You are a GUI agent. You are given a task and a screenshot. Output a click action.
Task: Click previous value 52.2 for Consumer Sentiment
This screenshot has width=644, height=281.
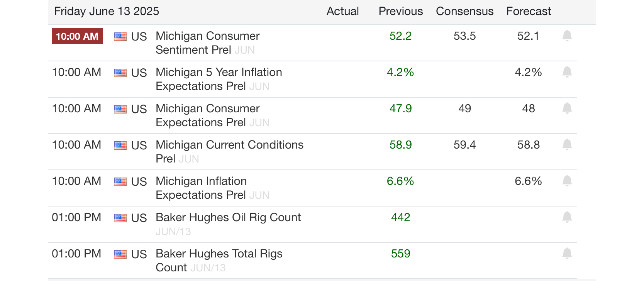tap(400, 36)
